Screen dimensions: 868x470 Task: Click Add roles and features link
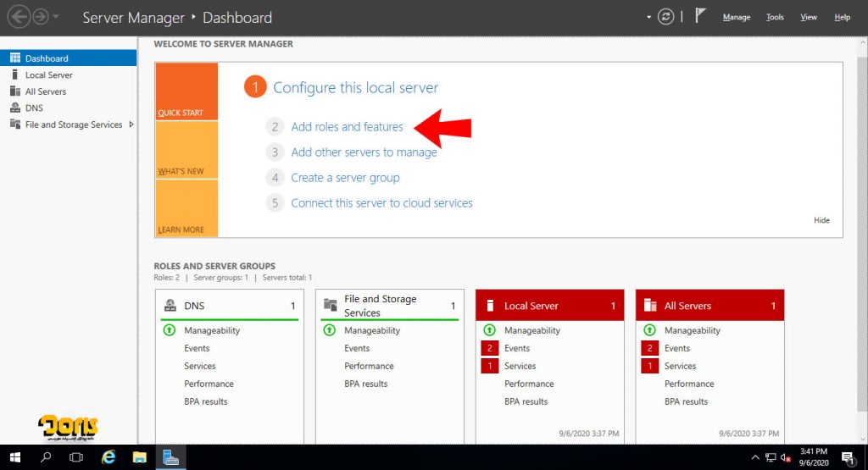pos(347,127)
